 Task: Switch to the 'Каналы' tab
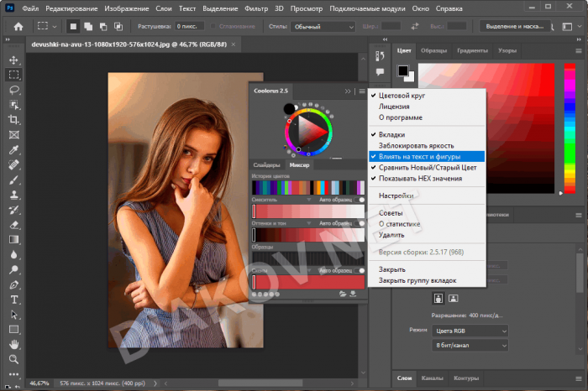pos(432,378)
